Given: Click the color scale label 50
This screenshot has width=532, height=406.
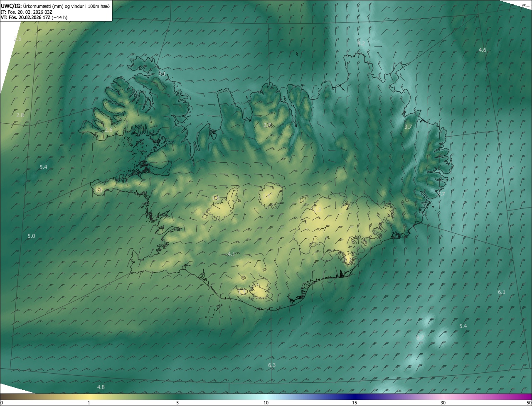Looking at the screenshot, I should (x=529, y=403).
